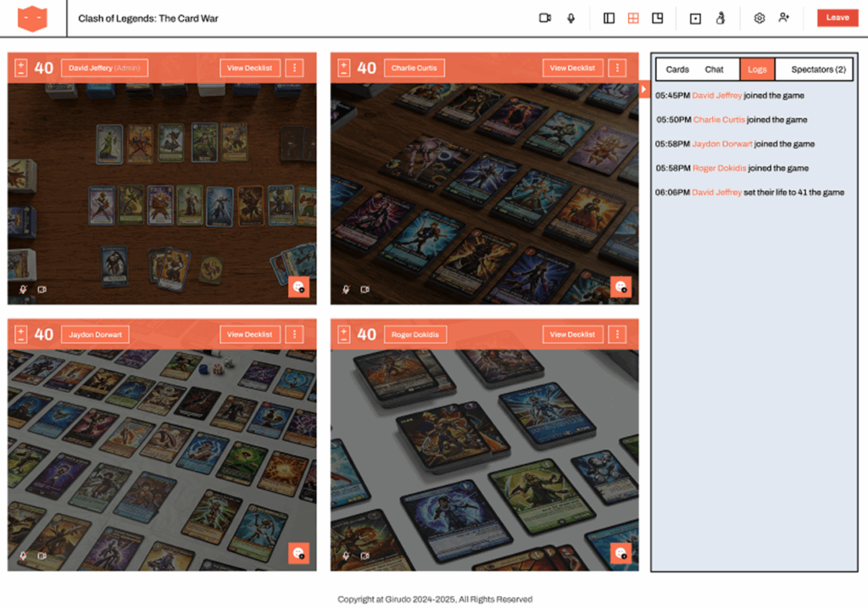Open game settings gear
This screenshot has height=609, width=868.
point(759,18)
